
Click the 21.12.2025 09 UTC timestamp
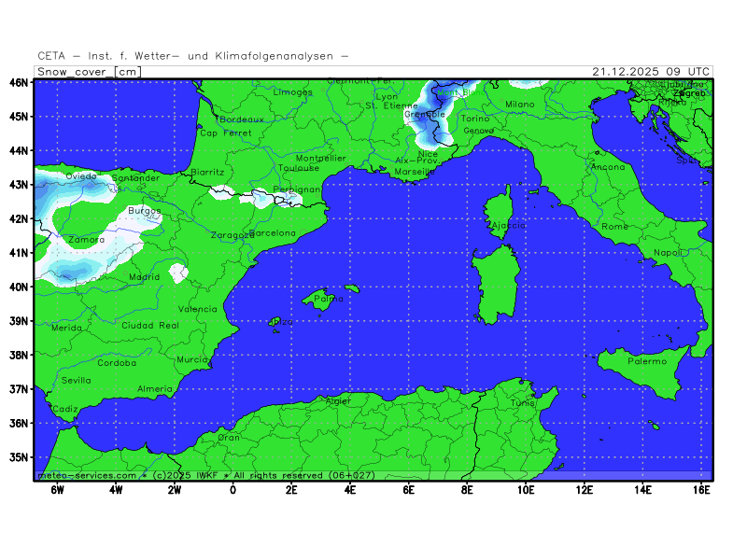point(651,72)
